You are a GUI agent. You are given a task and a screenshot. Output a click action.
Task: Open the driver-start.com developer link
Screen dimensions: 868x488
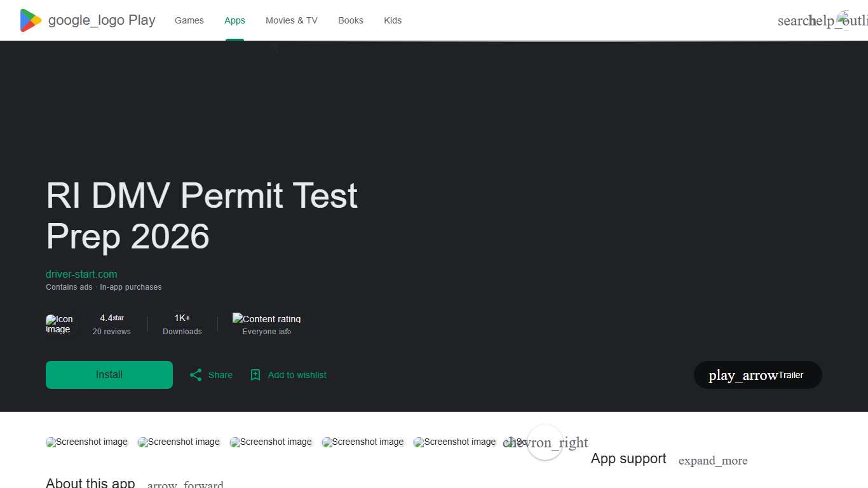click(x=81, y=274)
